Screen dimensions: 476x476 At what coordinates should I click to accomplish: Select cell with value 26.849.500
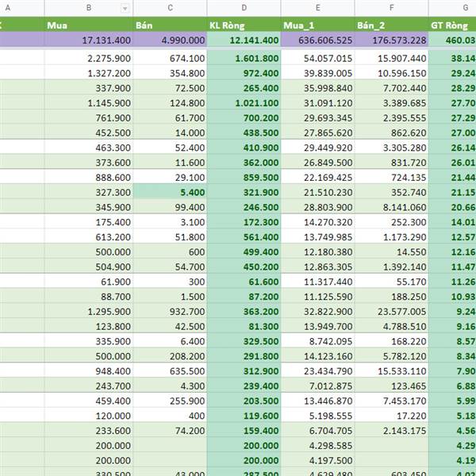[x=318, y=162]
